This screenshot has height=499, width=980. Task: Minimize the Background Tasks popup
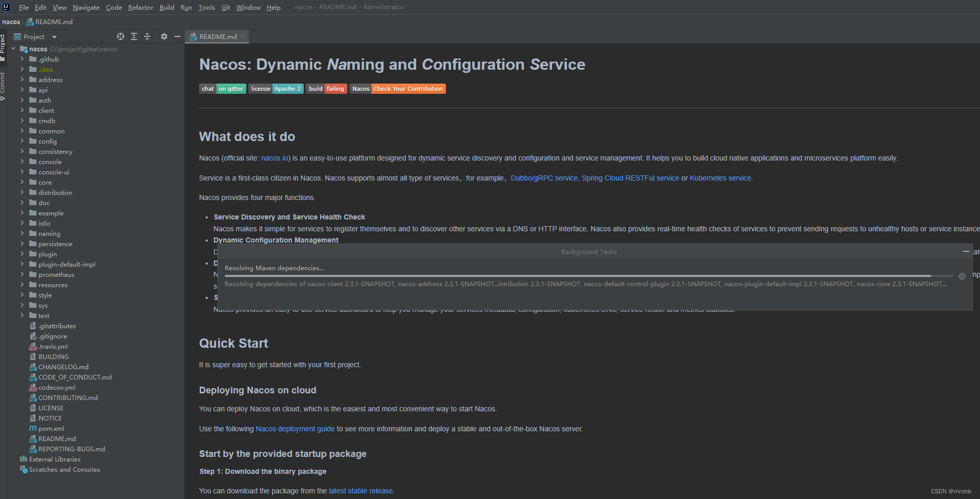click(x=966, y=251)
